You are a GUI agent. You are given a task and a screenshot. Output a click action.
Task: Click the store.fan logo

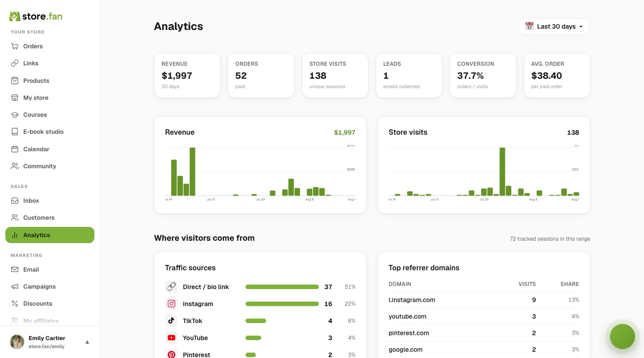pos(36,17)
